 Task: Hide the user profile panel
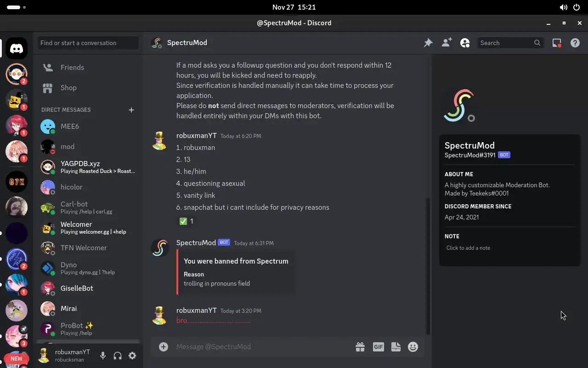pyautogui.click(x=465, y=43)
